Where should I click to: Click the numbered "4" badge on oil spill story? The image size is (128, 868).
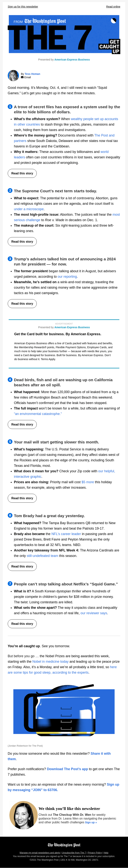10,380
